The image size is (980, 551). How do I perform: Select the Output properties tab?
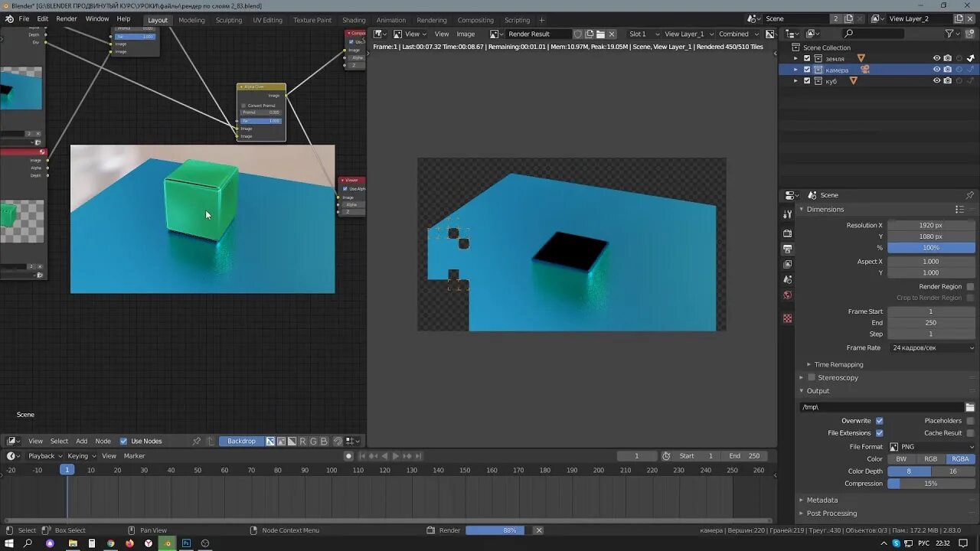[788, 249]
